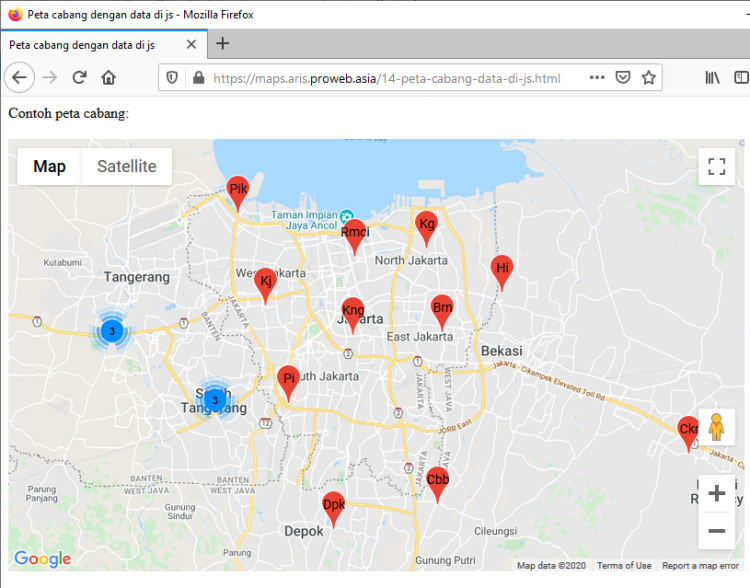This screenshot has width=750, height=588.
Task: Click the Kng map marker
Action: [353, 314]
